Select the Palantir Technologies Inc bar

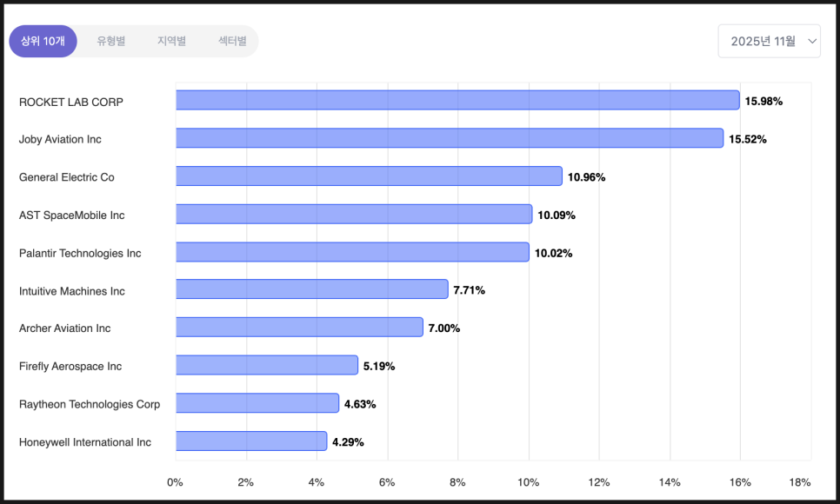(x=352, y=252)
